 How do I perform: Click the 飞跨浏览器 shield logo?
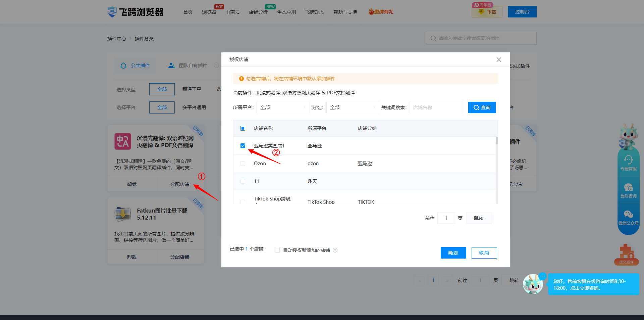coord(112,12)
